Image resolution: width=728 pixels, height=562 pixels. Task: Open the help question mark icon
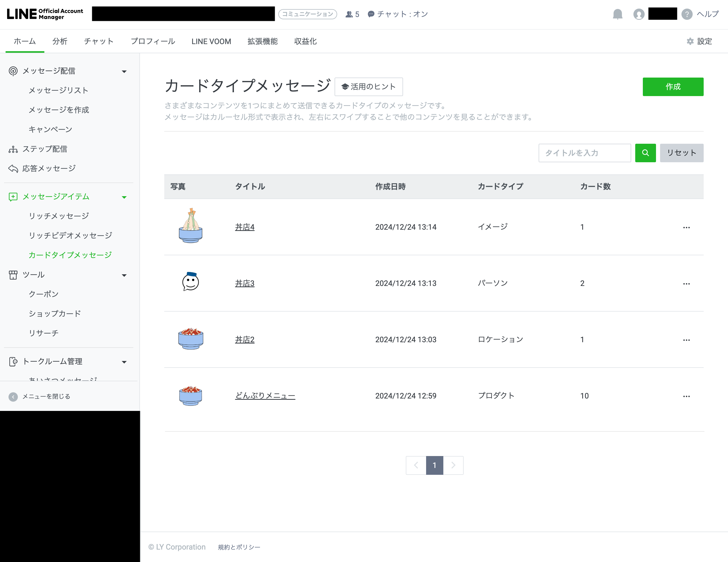(x=687, y=14)
